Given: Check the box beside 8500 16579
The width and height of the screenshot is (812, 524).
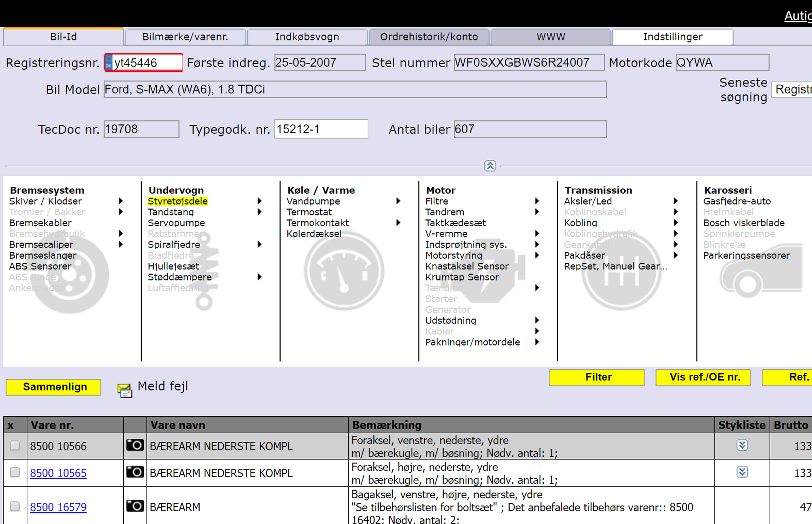Looking at the screenshot, I should 15,506.
